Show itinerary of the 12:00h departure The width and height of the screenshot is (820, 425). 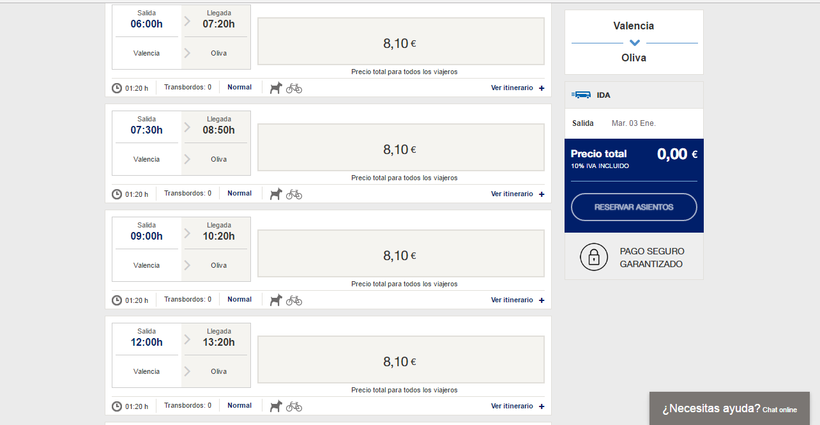(517, 406)
